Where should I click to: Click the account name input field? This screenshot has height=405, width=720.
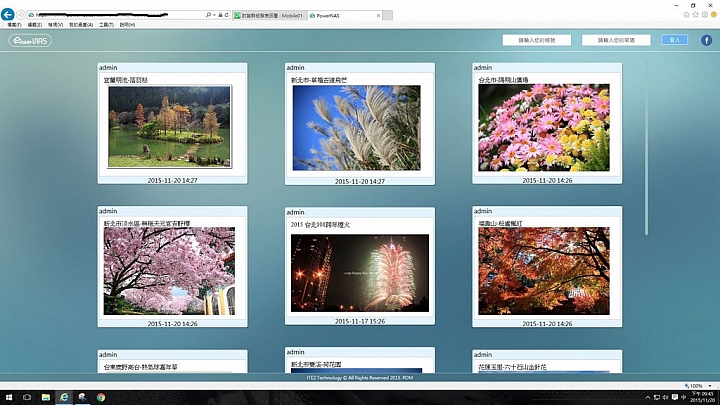537,40
